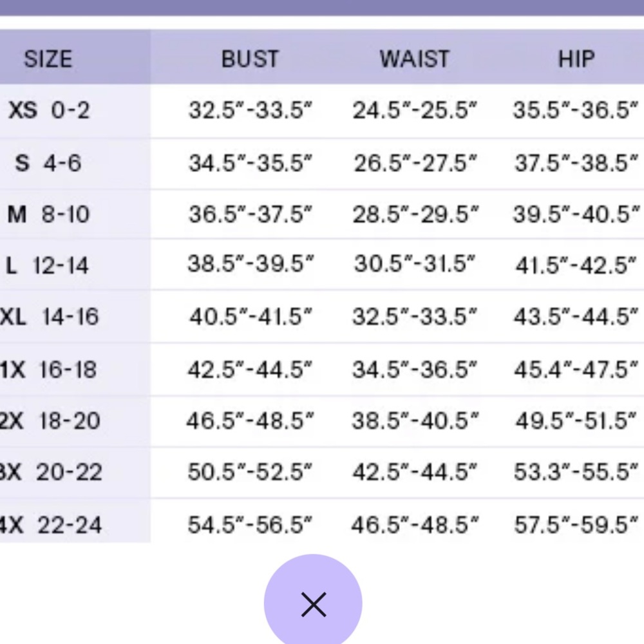The width and height of the screenshot is (644, 644).
Task: Click the 2X bust measurement 46.5"-48.5"
Action: [250, 421]
